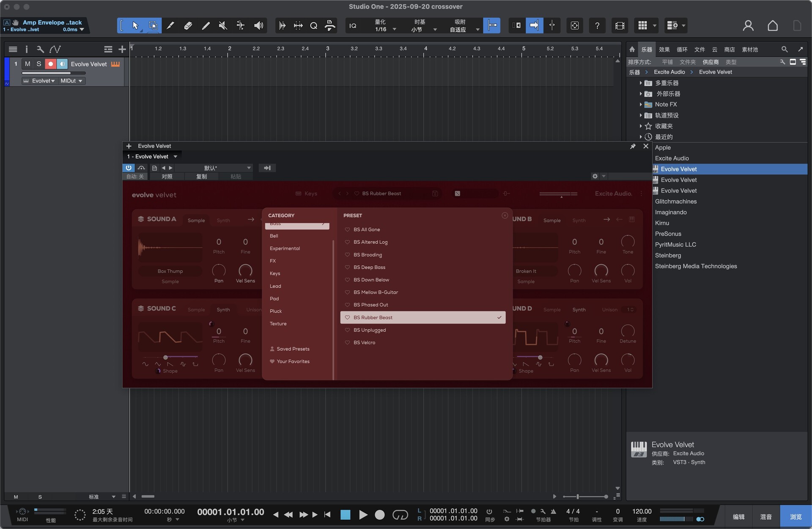Viewport: 812px width, 529px height.
Task: Select the BS Unplugged preset
Action: pyautogui.click(x=423, y=330)
